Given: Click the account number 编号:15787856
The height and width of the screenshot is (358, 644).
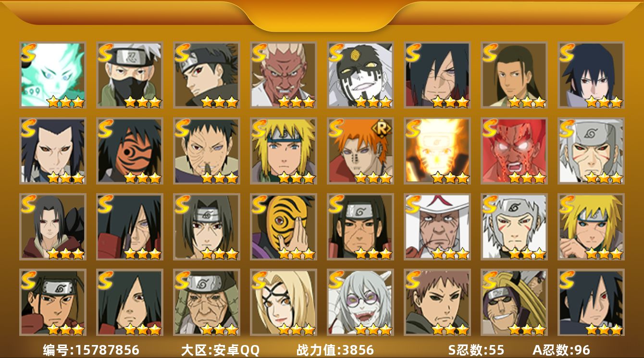Looking at the screenshot, I should 91,350.
